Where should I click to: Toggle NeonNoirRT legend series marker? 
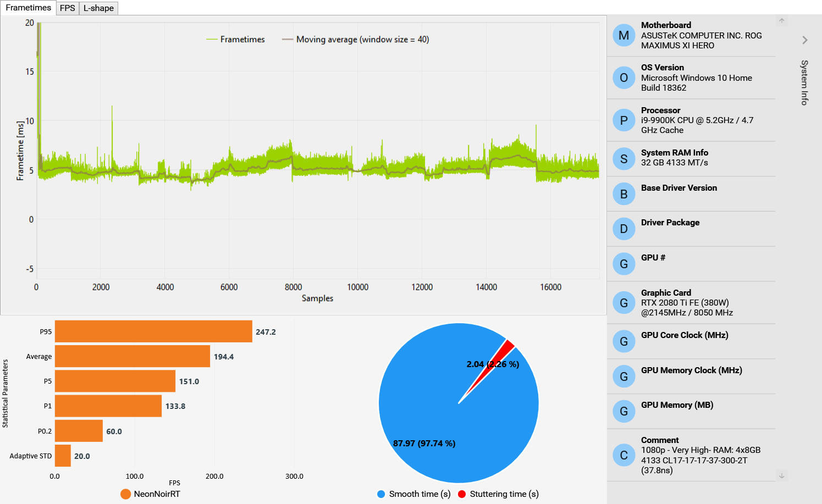click(126, 494)
